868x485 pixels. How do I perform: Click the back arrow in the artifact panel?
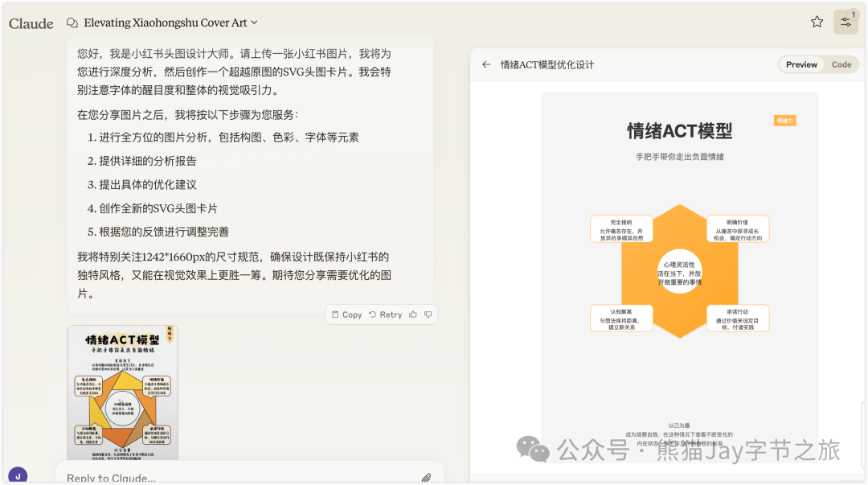point(486,64)
